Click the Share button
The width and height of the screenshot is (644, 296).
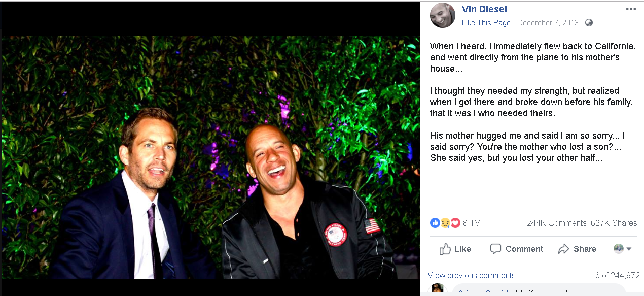tap(577, 249)
